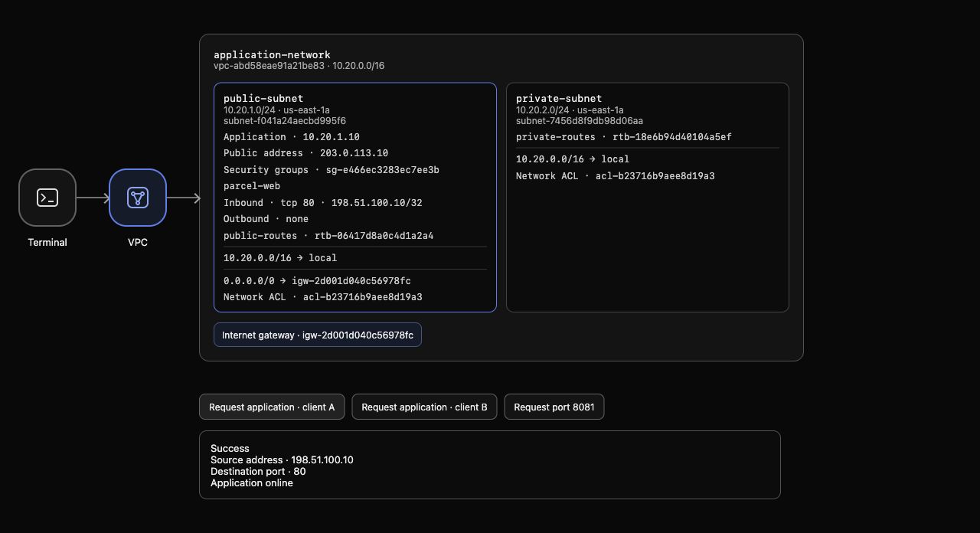Click the Application 10.20.1.10 row
This screenshot has height=533, width=980.
coord(292,137)
